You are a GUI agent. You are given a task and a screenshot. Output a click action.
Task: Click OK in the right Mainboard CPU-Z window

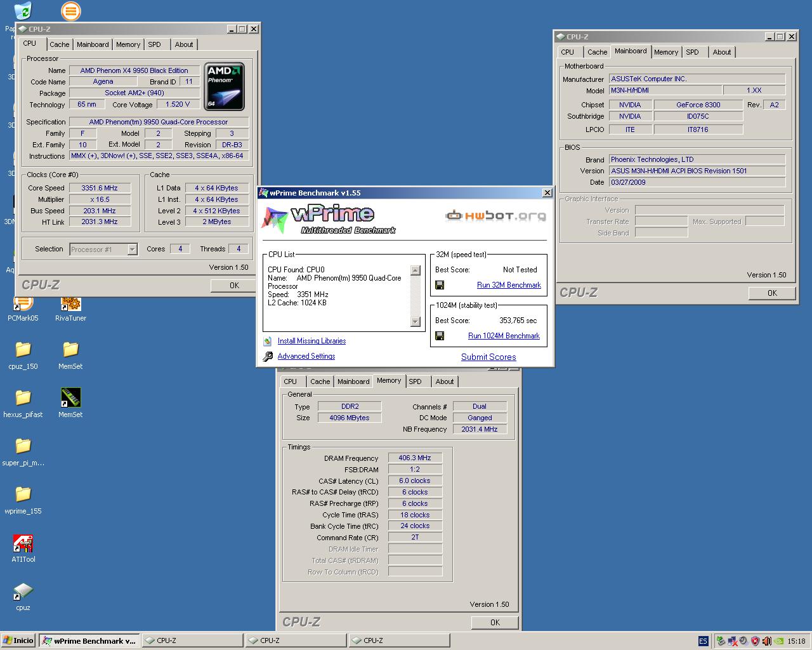point(772,293)
